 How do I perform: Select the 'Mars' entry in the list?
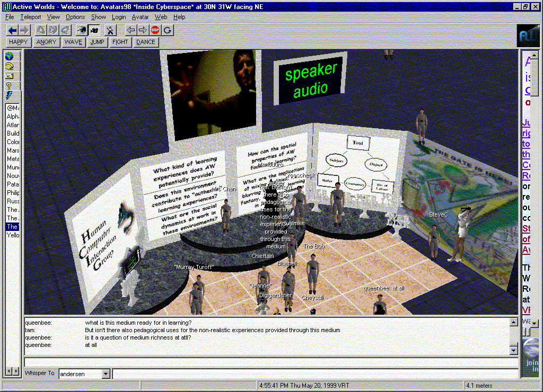[x=13, y=150]
